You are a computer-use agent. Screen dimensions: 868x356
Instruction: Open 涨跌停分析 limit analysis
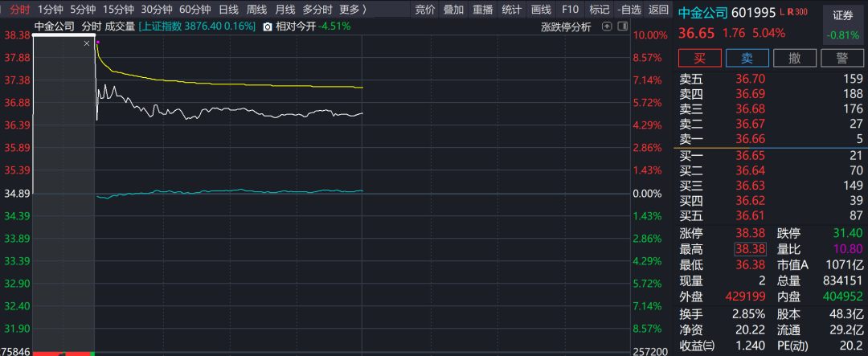(x=566, y=27)
